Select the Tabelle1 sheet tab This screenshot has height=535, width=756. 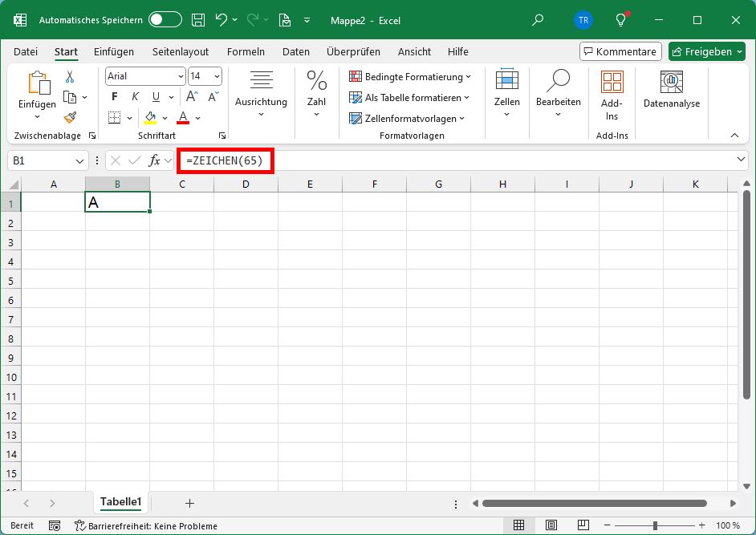click(x=120, y=502)
